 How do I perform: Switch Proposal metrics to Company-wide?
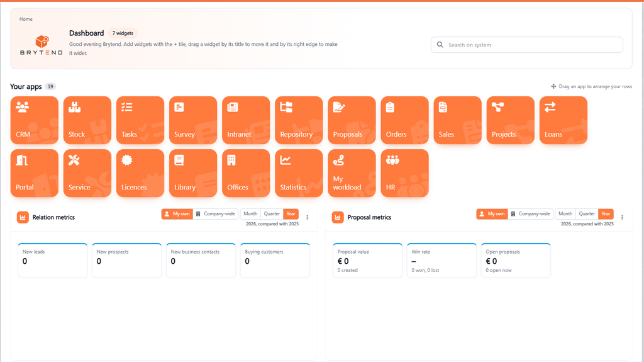click(531, 214)
